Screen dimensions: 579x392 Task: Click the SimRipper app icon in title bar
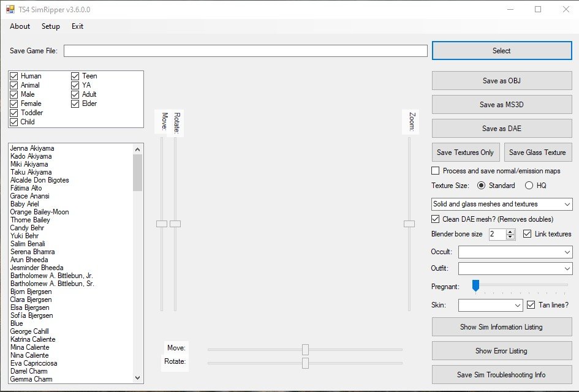click(x=10, y=10)
